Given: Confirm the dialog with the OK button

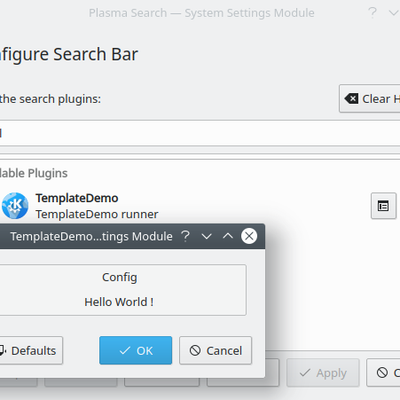Looking at the screenshot, I should 136,350.
